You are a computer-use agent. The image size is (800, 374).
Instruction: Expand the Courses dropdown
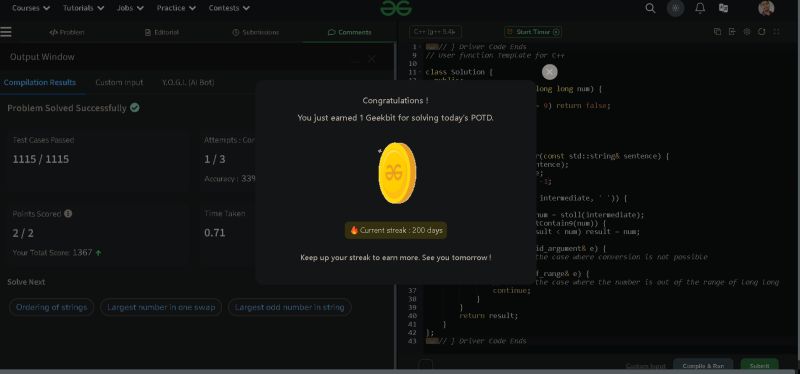31,8
